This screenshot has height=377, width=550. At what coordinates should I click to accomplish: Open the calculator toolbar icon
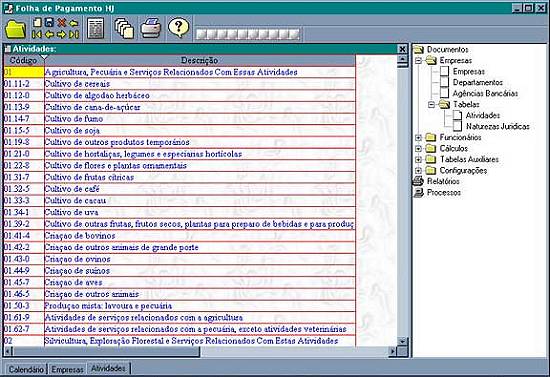click(96, 28)
